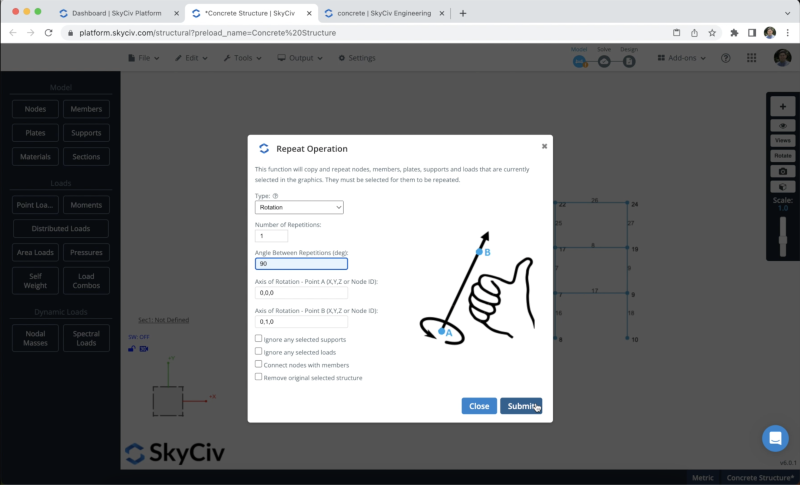800x485 pixels.
Task: Click the Metric units label in status bar
Action: pos(703,478)
